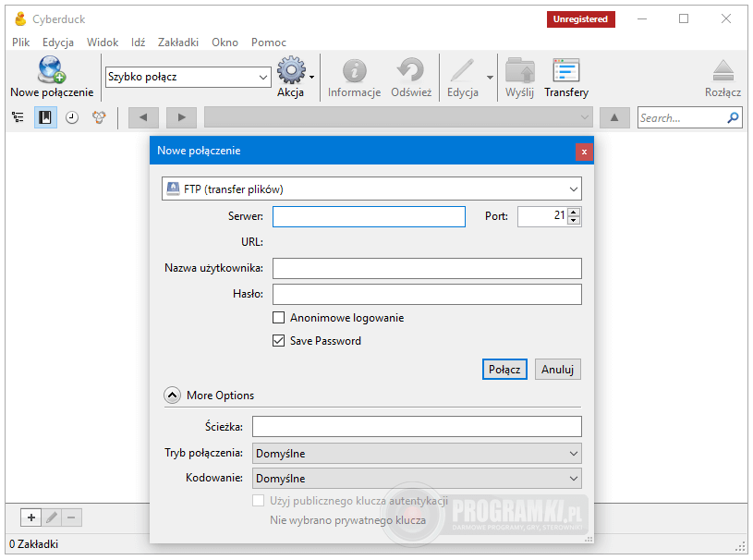
Task: Remove bookmark with minus button
Action: coord(71,517)
